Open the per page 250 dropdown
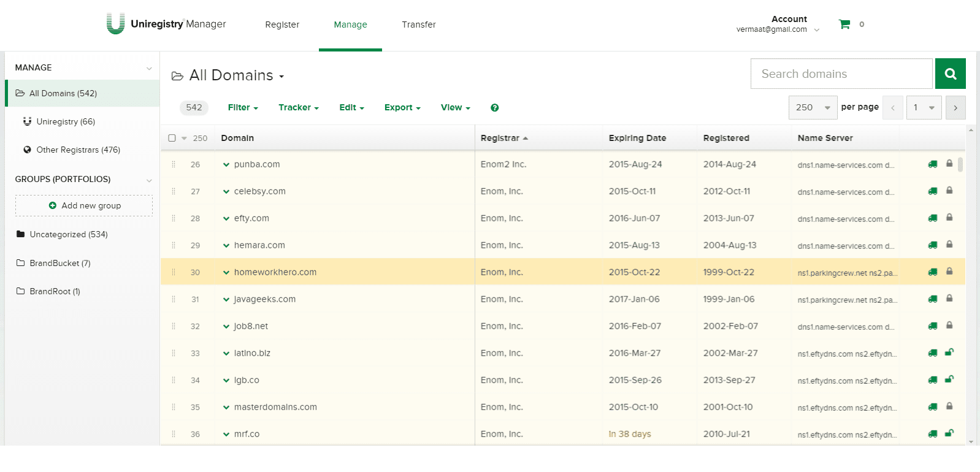The width and height of the screenshot is (980, 472). (813, 107)
